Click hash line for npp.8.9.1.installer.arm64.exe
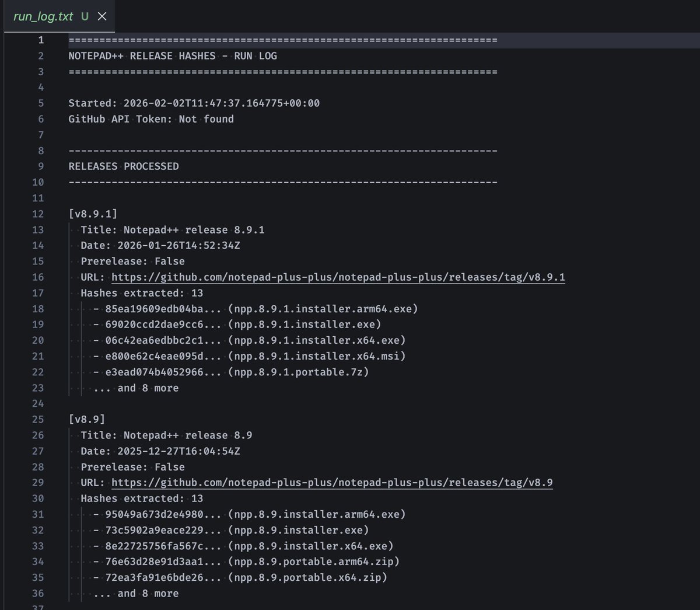 click(x=256, y=309)
